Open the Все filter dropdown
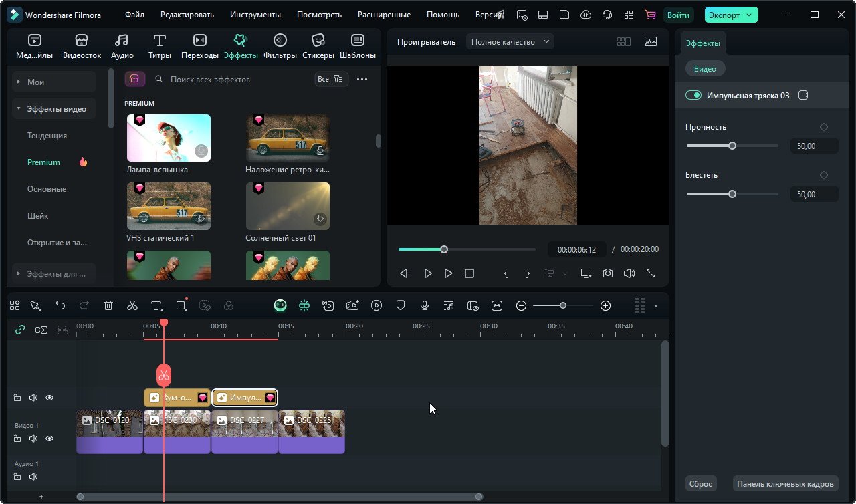The width and height of the screenshot is (856, 504). pyautogui.click(x=330, y=79)
